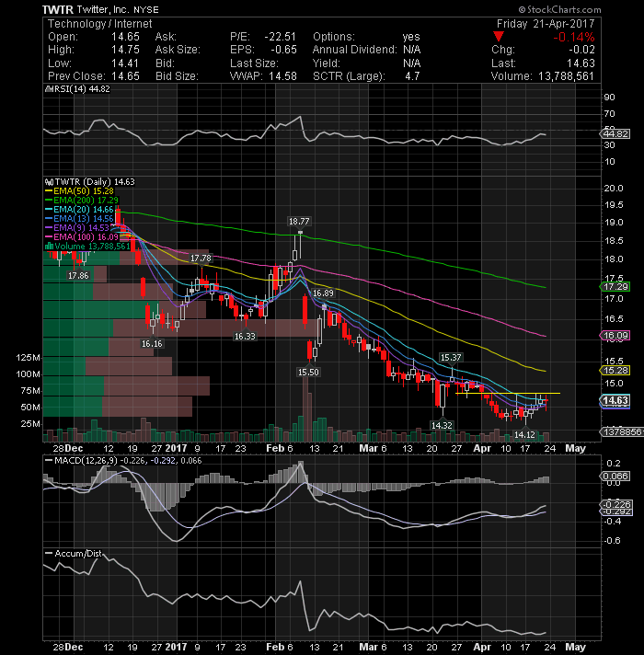Click the RSI 30 axis level label
644x655 pixels.
[609, 145]
